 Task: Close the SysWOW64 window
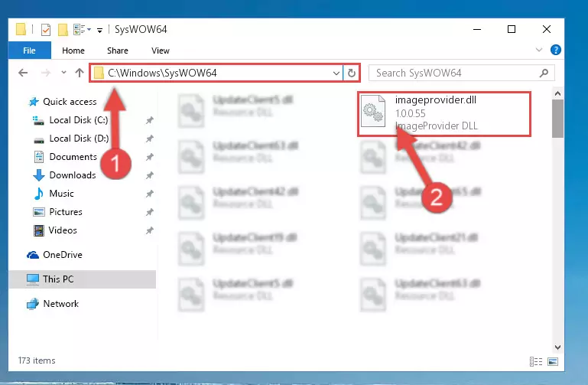547,29
